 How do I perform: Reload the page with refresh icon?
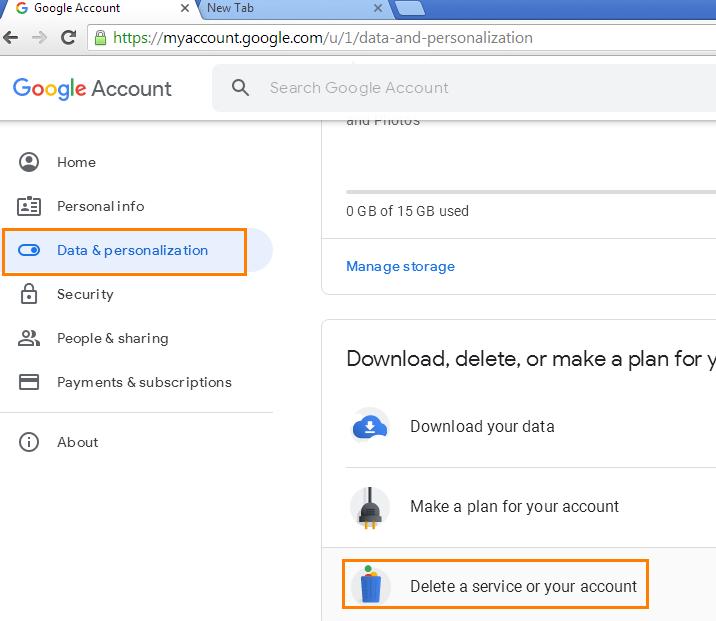(x=68, y=37)
